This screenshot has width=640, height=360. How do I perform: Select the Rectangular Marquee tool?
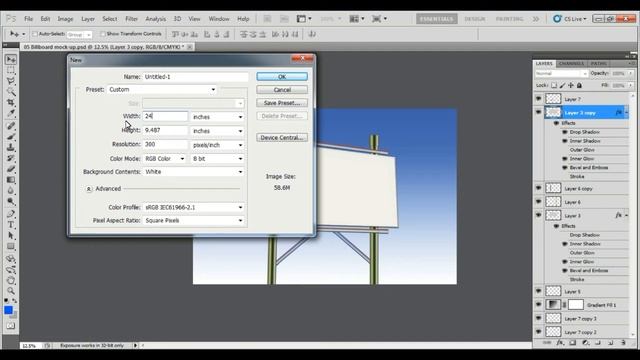click(x=11, y=70)
